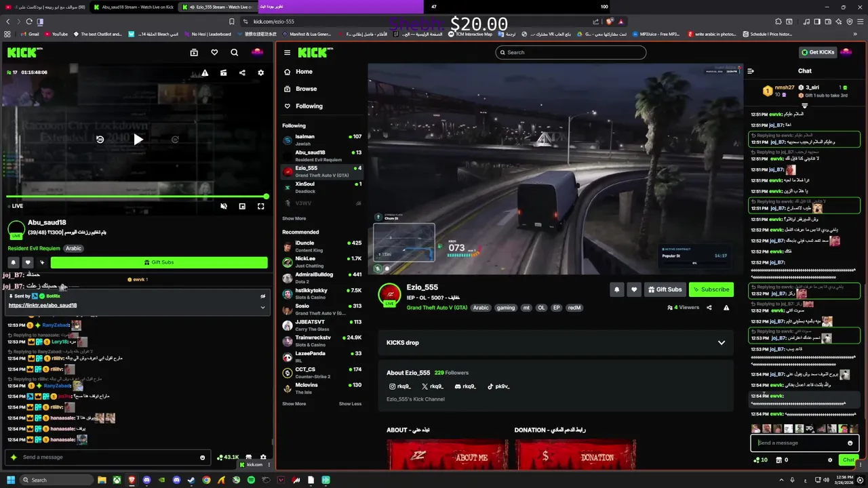Focus the Kick Search box
Image resolution: width=868 pixels, height=488 pixels.
coord(570,52)
